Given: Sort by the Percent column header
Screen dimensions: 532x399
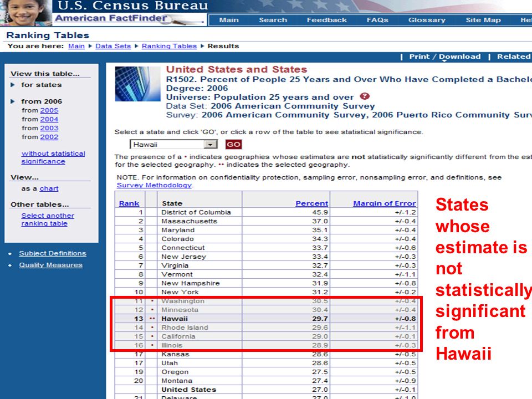Looking at the screenshot, I should click(x=311, y=203).
